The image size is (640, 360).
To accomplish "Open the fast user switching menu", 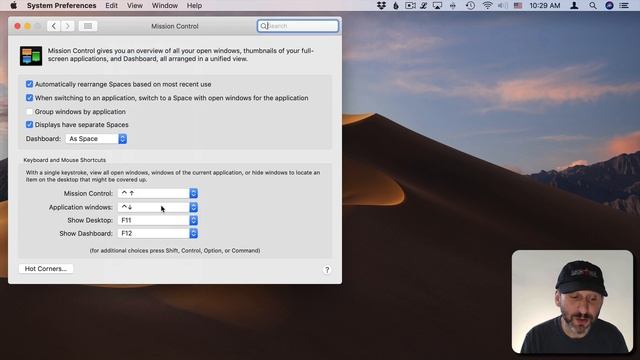I will point(574,6).
